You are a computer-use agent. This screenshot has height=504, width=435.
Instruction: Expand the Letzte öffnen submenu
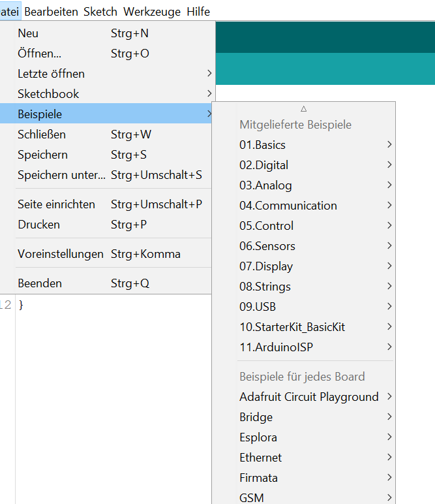pos(51,74)
